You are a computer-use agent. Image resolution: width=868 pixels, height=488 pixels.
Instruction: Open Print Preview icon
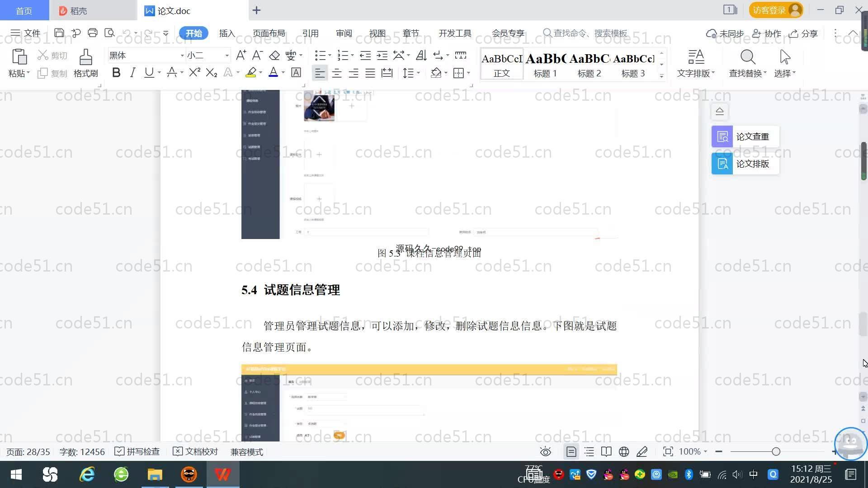(109, 33)
